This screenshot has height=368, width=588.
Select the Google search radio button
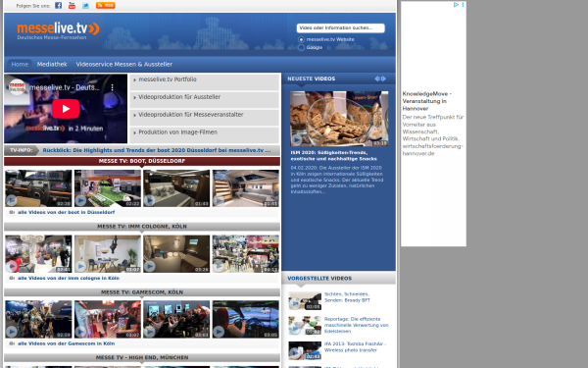301,48
